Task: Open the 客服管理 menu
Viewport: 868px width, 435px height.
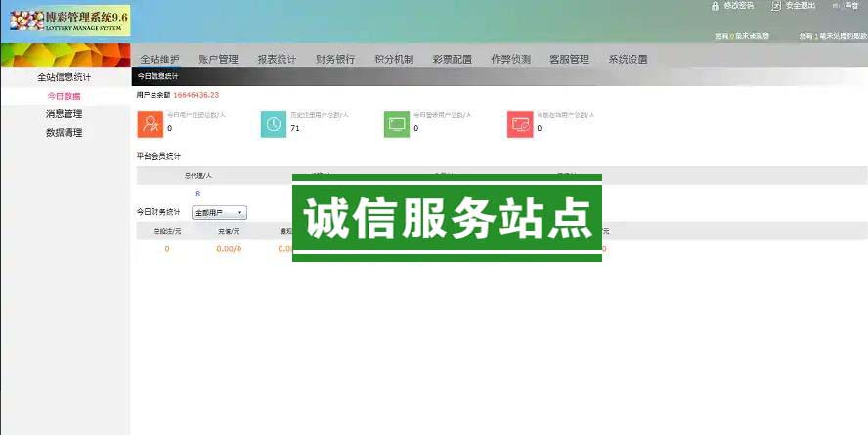Action: pyautogui.click(x=569, y=59)
